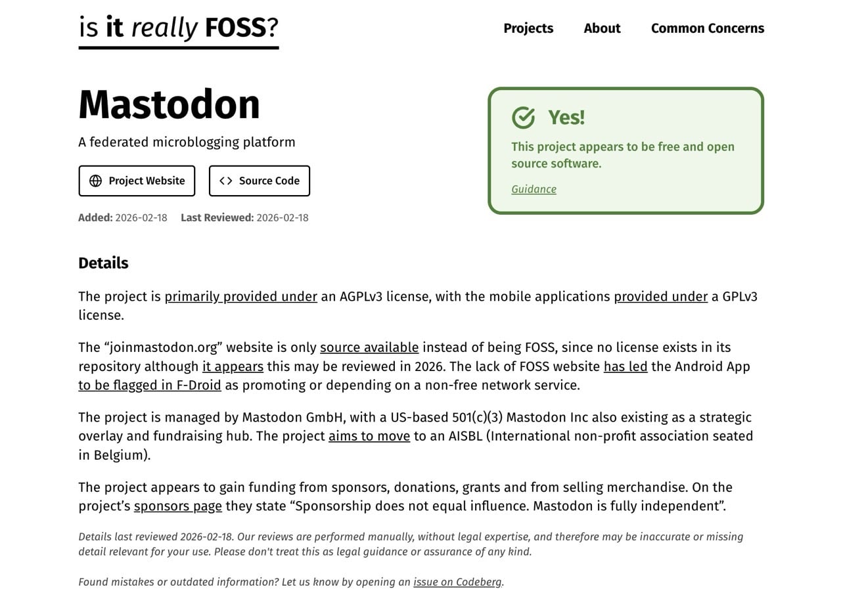This screenshot has width=841, height=616.
Task: Click the 'aims to move' link
Action: (368, 435)
